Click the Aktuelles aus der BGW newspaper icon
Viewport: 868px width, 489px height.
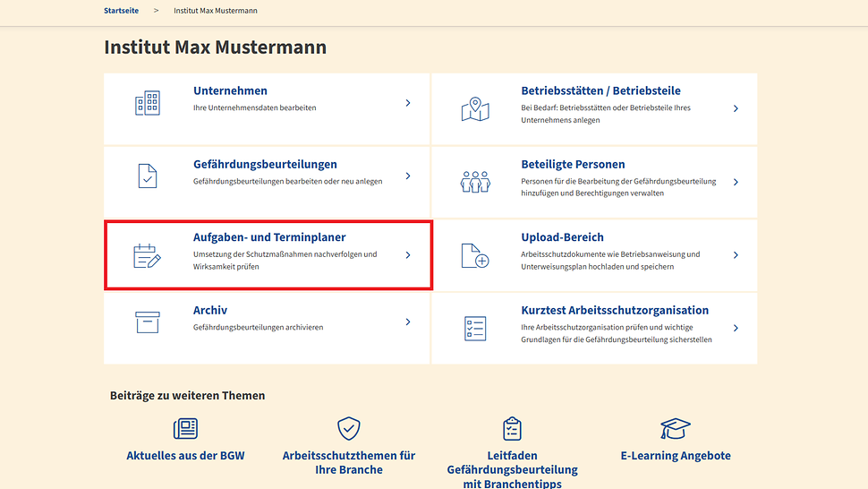[185, 429]
